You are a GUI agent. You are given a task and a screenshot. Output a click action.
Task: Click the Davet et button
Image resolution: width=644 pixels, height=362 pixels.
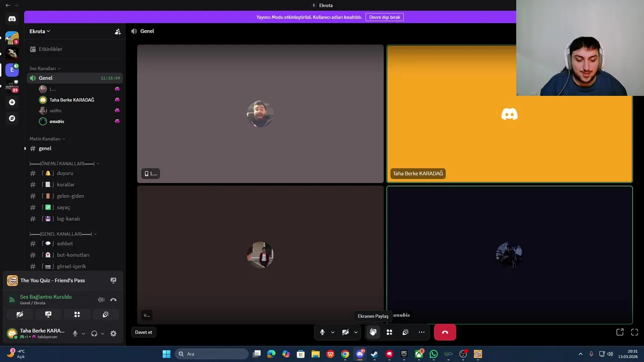(x=143, y=332)
